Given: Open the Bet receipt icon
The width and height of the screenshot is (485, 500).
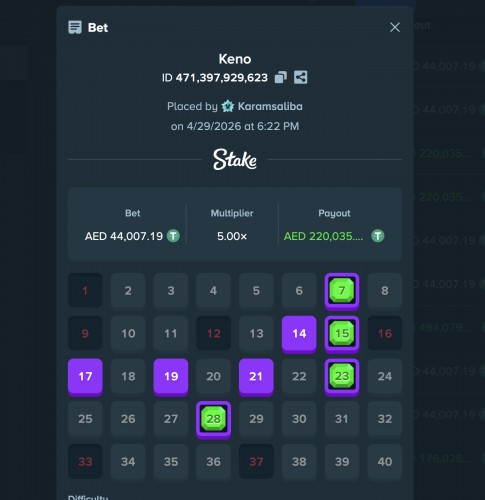Looking at the screenshot, I should tap(75, 27).
